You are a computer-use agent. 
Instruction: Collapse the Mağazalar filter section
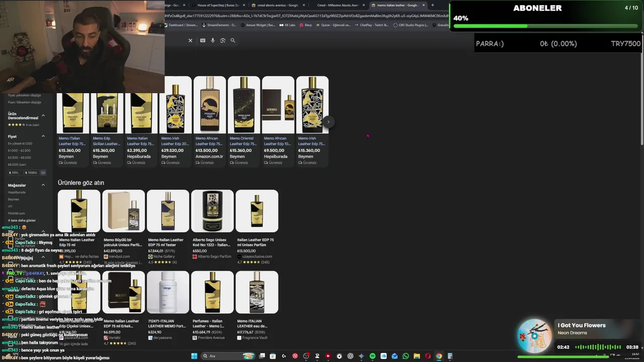tap(43, 185)
